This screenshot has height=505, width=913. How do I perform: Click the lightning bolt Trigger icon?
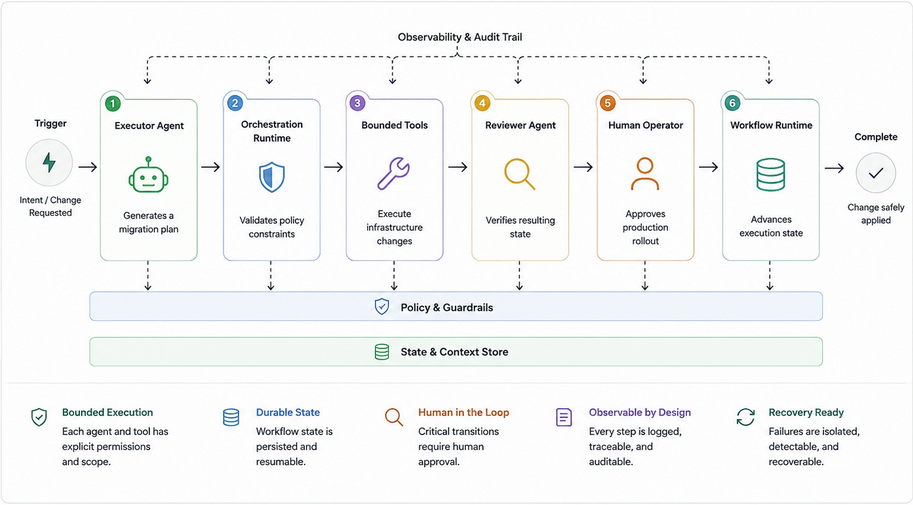click(x=49, y=163)
